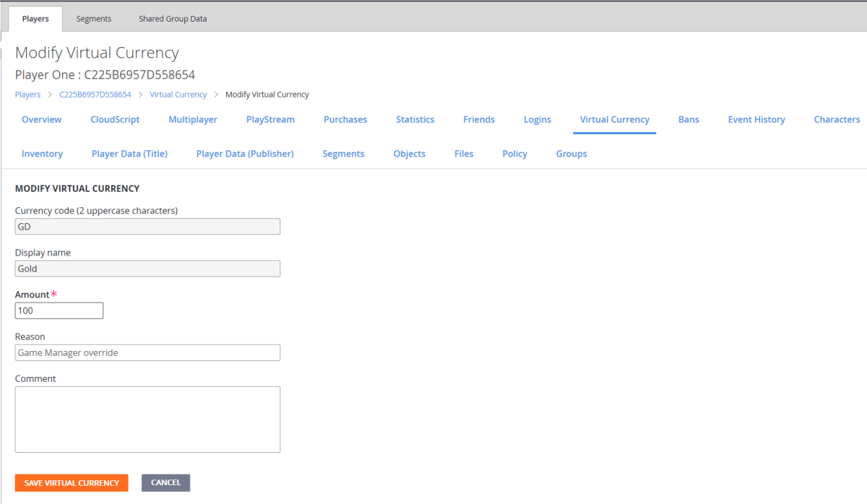Open the Multiplayer tab
The height and width of the screenshot is (504, 867).
pyautogui.click(x=193, y=120)
